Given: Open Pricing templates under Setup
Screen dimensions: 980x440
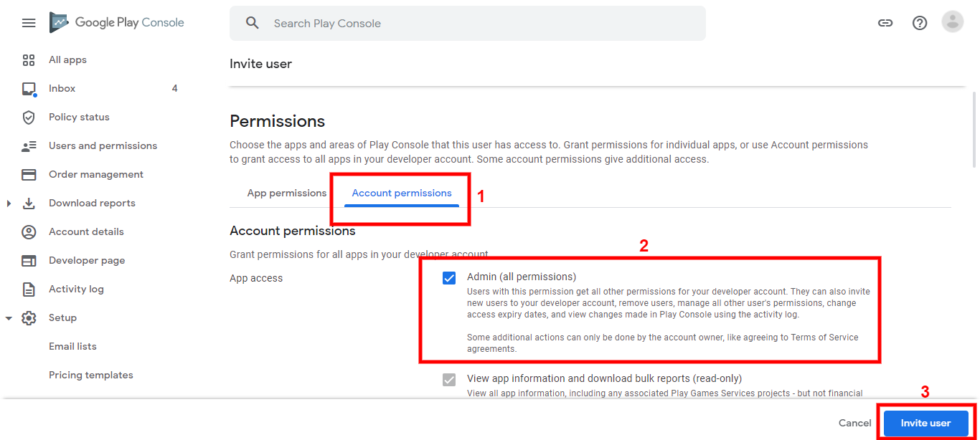Looking at the screenshot, I should pos(91,376).
